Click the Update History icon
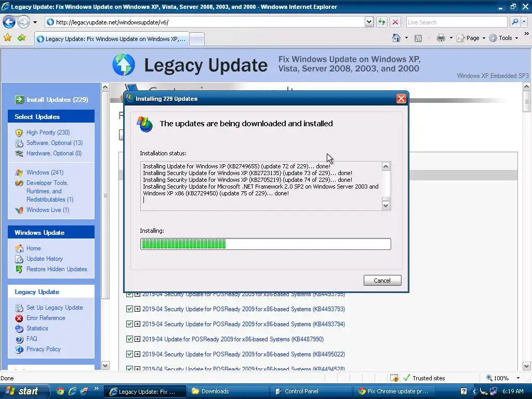Screen dimensions: 532x399 pos(19,259)
